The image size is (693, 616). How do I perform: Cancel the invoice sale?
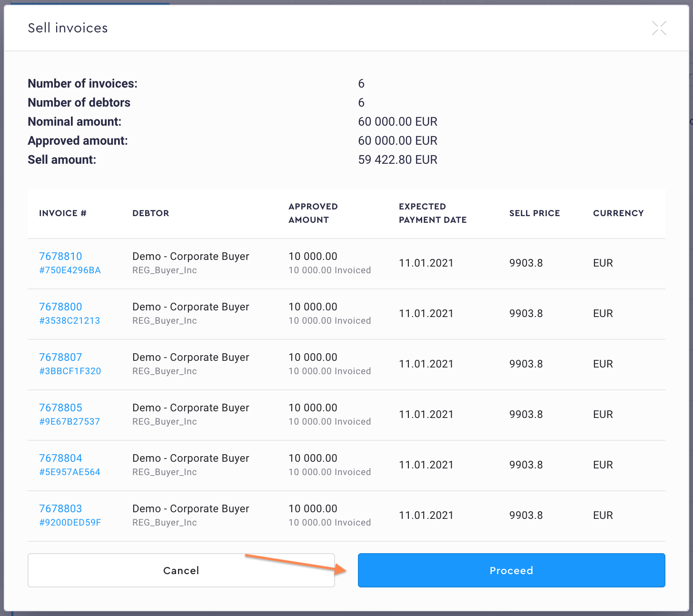coord(181,570)
